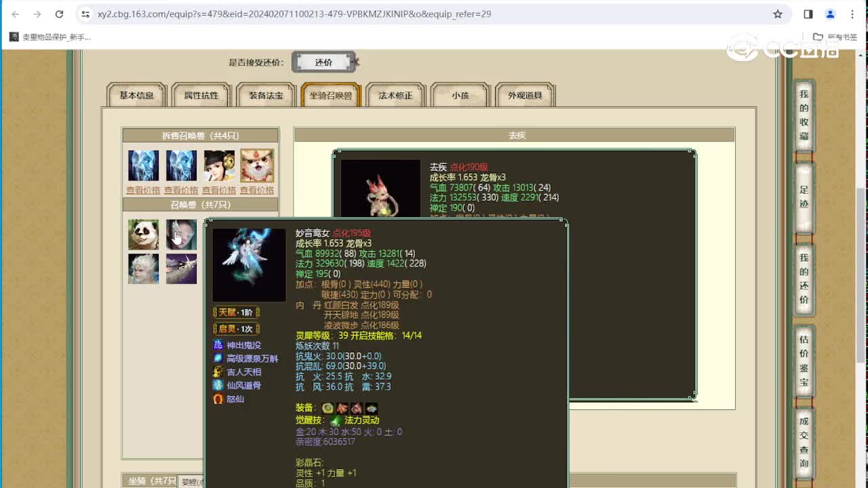Click the 仙风道骨 skill icon
This screenshot has width=868, height=488.
[218, 385]
